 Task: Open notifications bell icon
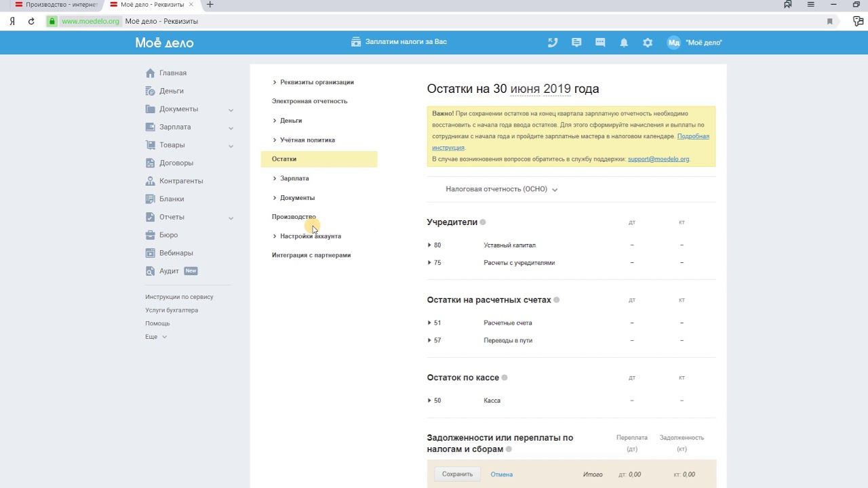(624, 43)
